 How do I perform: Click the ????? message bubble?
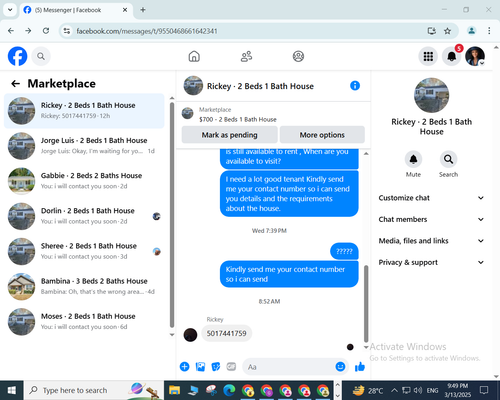(344, 251)
